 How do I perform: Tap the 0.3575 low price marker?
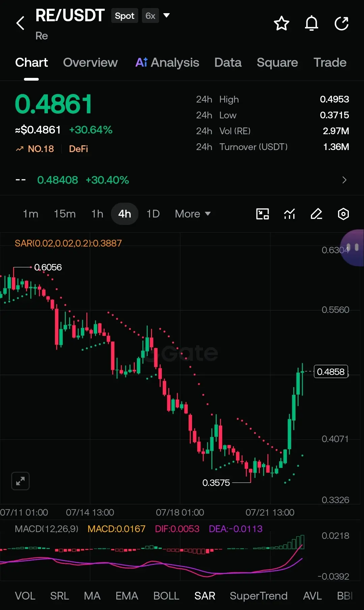coord(216,483)
